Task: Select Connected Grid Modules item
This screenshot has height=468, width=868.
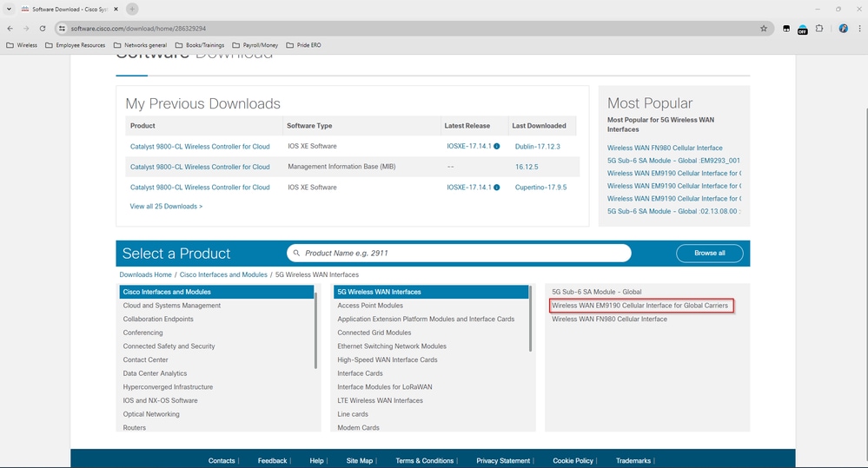Action: click(x=374, y=333)
